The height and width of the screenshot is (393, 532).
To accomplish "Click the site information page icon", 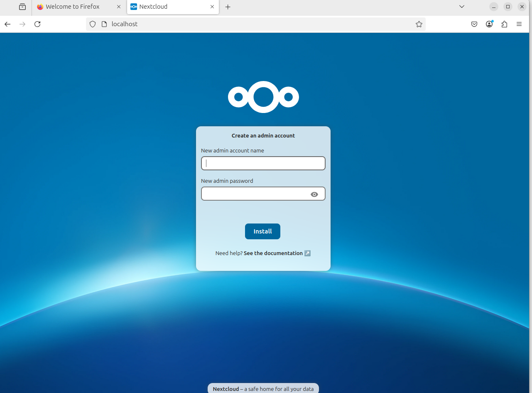I will tap(104, 24).
